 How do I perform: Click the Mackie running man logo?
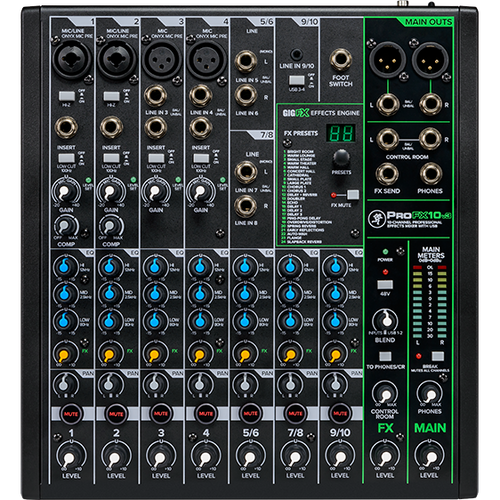coord(377,219)
